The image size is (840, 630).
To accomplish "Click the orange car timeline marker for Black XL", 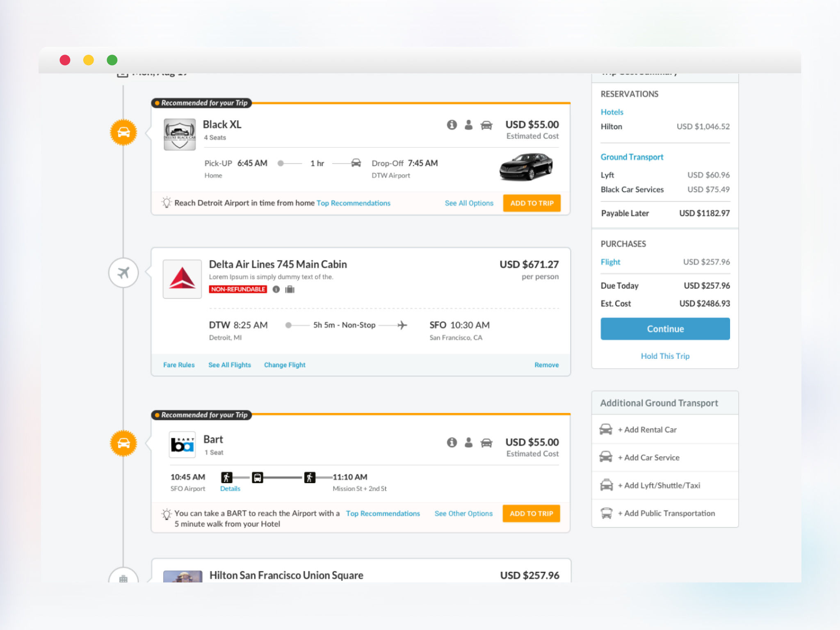I will click(x=123, y=132).
